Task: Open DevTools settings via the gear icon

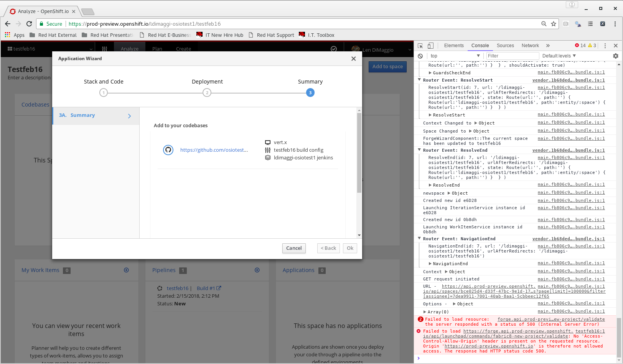Action: [615, 56]
